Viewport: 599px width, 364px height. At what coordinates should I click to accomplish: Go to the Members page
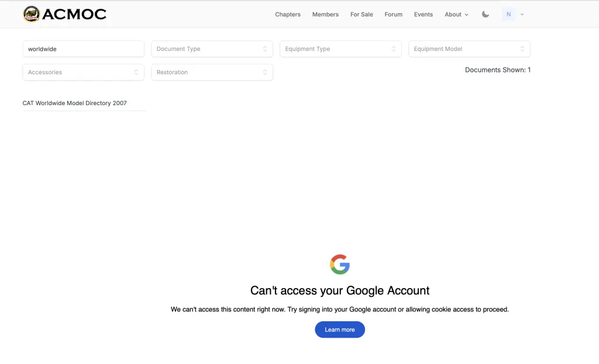(x=325, y=14)
